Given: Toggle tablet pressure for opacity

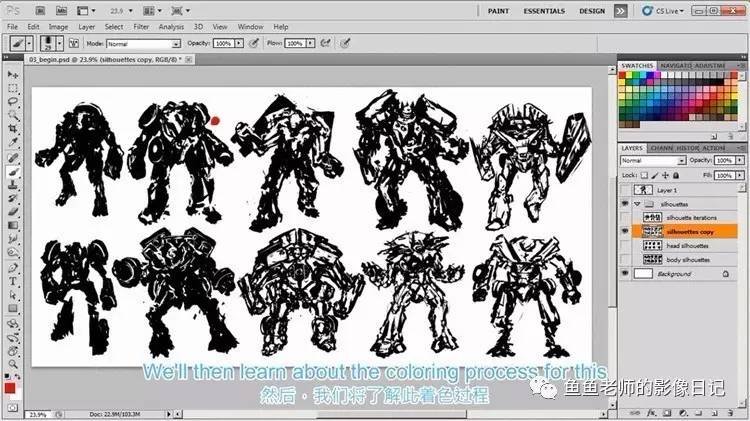Looking at the screenshot, I should tap(254, 44).
